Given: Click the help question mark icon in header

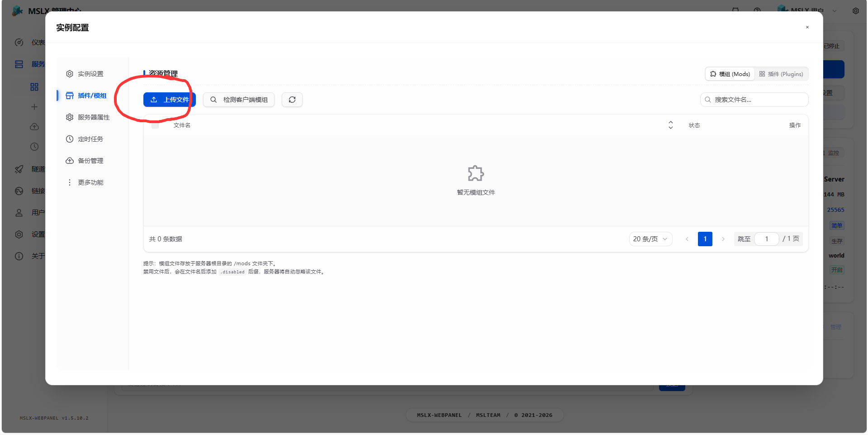Looking at the screenshot, I should click(x=757, y=10).
